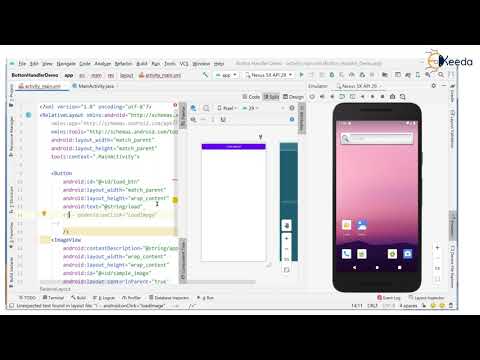Switch editor to Split view mode
Image resolution: width=480 pixels, height=360 pixels.
272,97
